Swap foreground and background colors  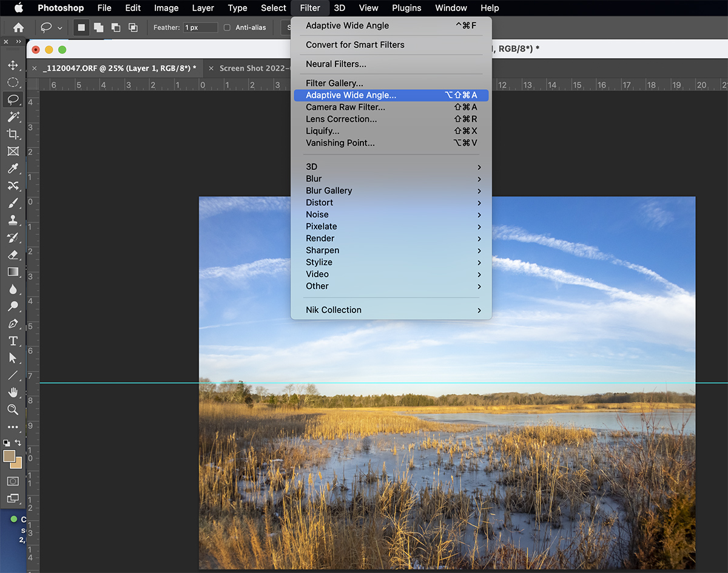click(x=19, y=442)
